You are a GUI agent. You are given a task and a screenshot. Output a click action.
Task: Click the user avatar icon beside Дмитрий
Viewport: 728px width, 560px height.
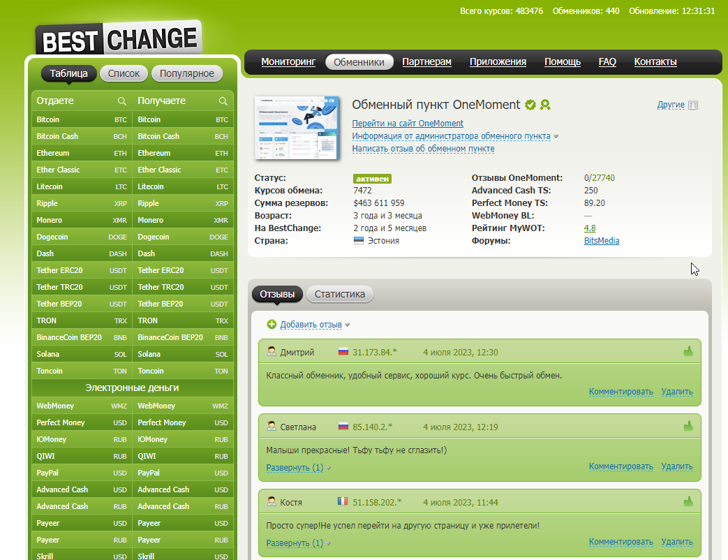[x=272, y=351]
